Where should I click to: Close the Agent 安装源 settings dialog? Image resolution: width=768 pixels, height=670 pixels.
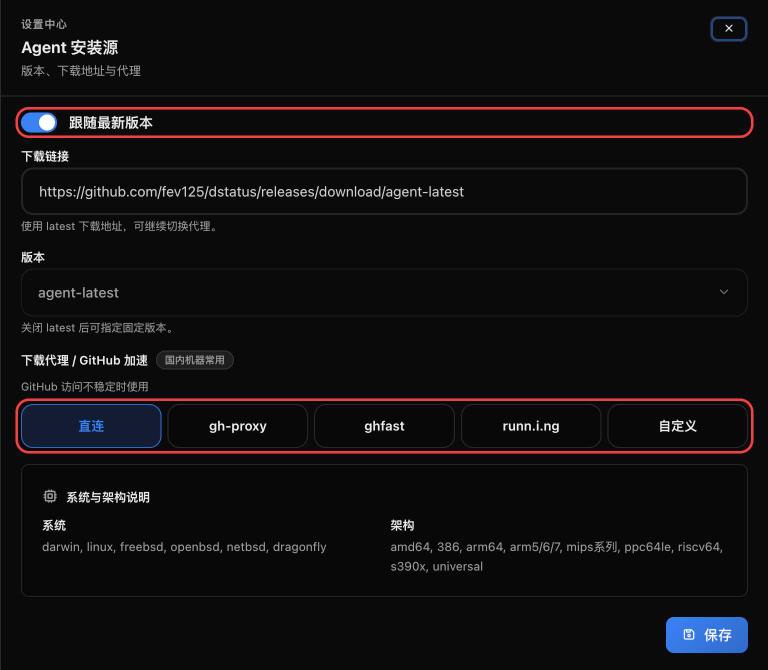[x=728, y=29]
